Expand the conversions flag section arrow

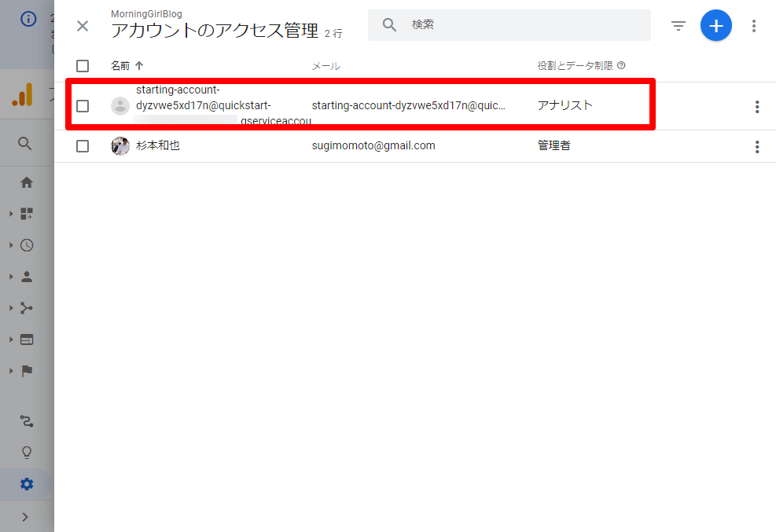pyautogui.click(x=11, y=371)
